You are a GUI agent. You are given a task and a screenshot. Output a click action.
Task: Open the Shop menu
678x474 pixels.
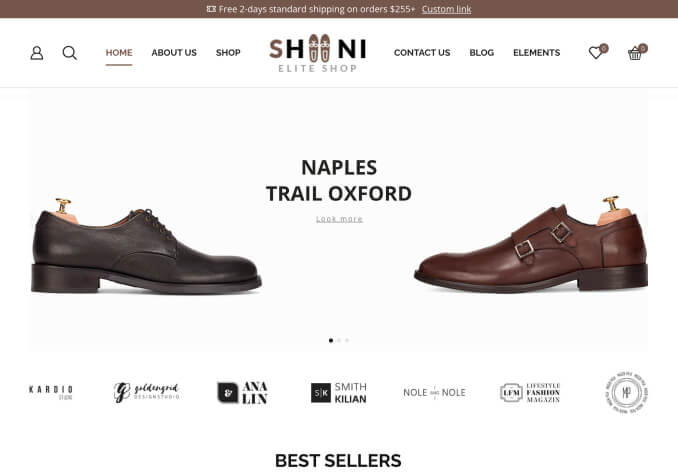point(228,53)
